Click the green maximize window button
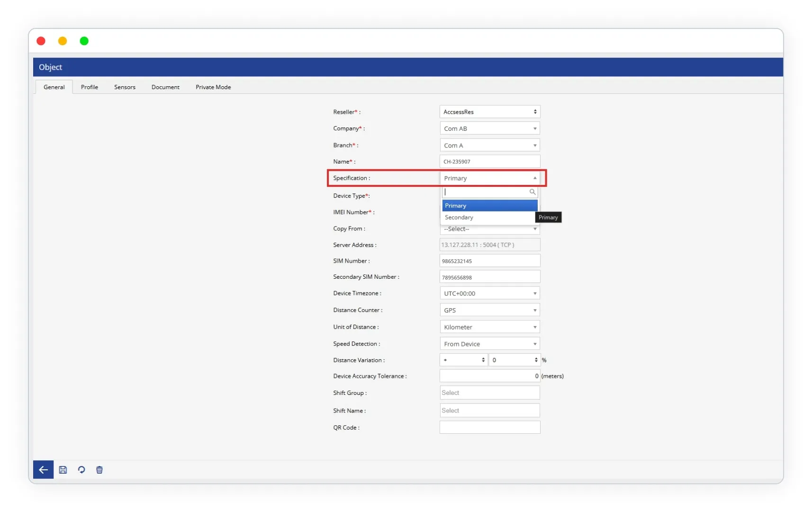Viewport: 812px width, 512px height. coord(84,41)
